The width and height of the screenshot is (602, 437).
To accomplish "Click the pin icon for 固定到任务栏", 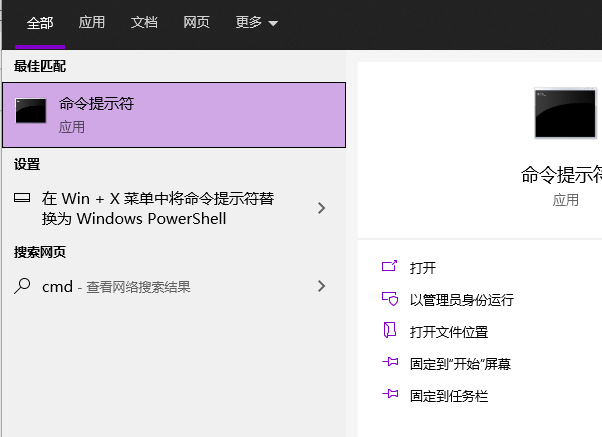I will tap(390, 395).
